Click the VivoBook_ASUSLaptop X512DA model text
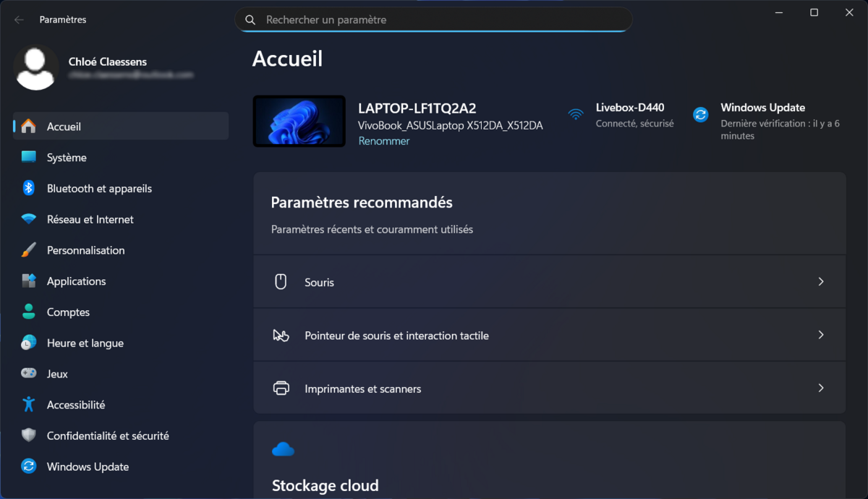868x499 pixels. click(x=451, y=125)
